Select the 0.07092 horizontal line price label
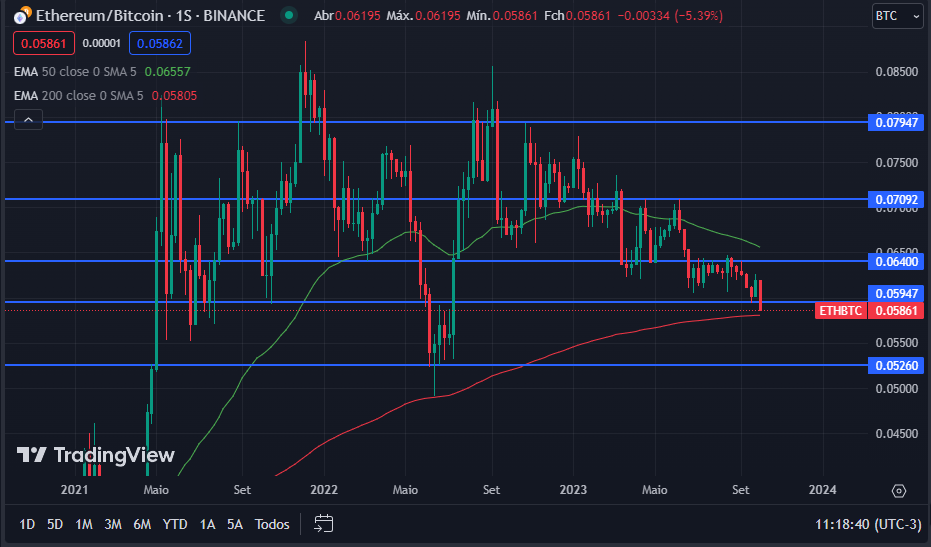931x547 pixels. (x=896, y=200)
